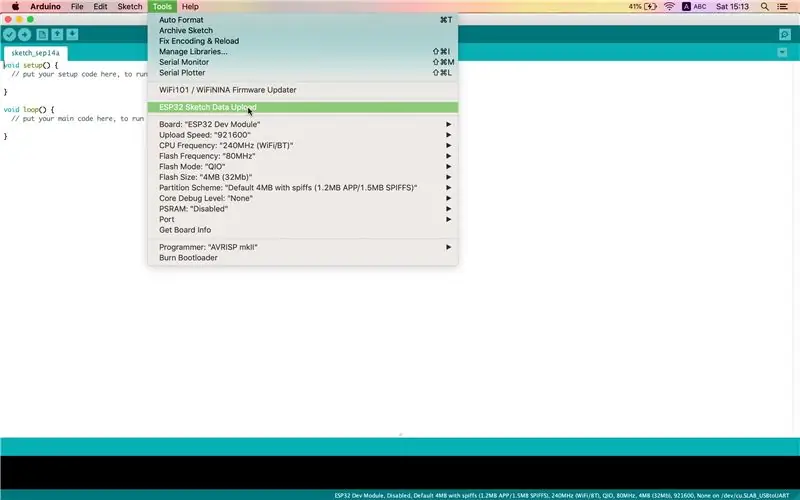The width and height of the screenshot is (800, 500).
Task: Expand PSRAM "Disabled" submenu
Action: coord(303,209)
